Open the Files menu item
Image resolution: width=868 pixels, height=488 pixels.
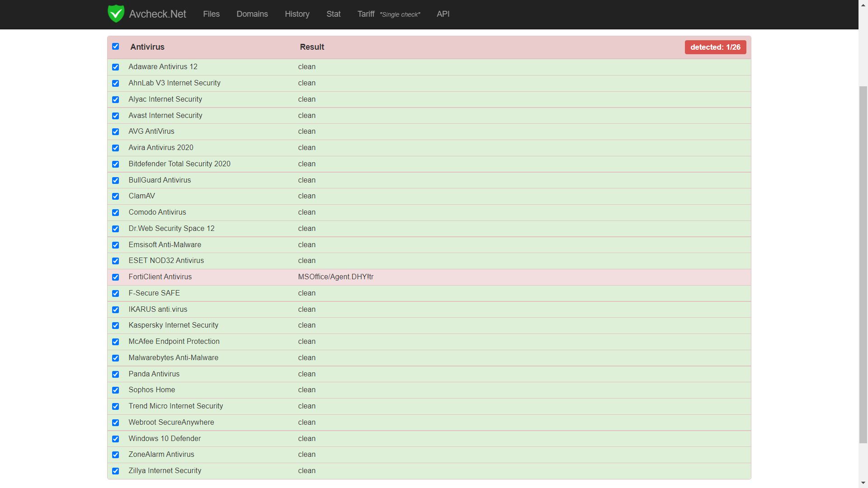point(211,14)
